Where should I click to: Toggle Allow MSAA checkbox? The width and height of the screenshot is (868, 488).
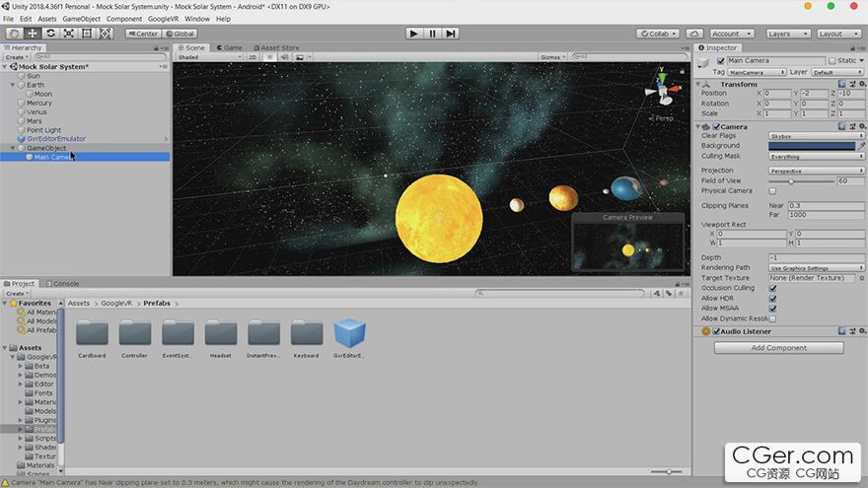click(x=772, y=309)
